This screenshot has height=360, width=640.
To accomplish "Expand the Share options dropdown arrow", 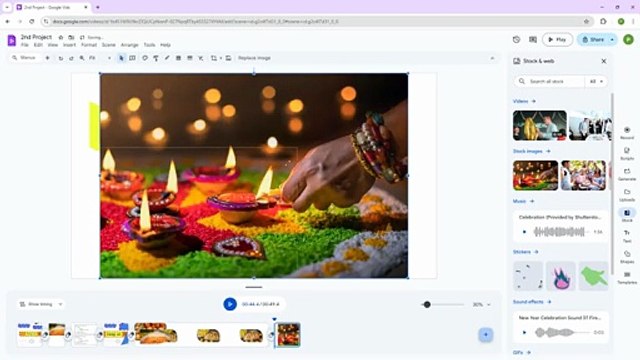I will coord(612,40).
